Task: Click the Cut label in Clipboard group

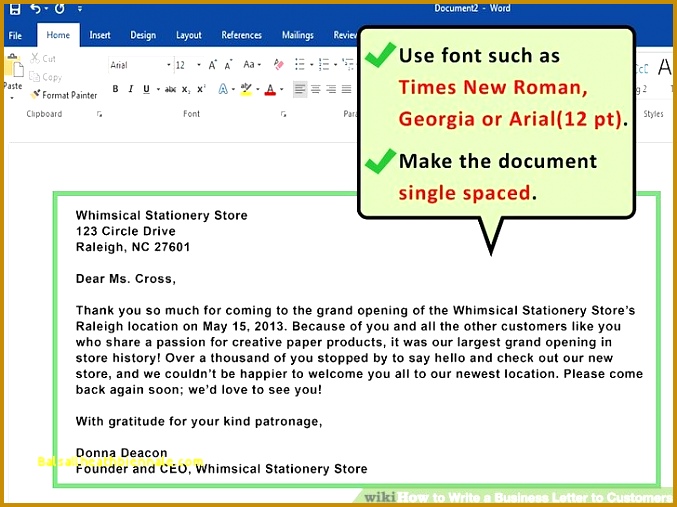Action: (49, 58)
